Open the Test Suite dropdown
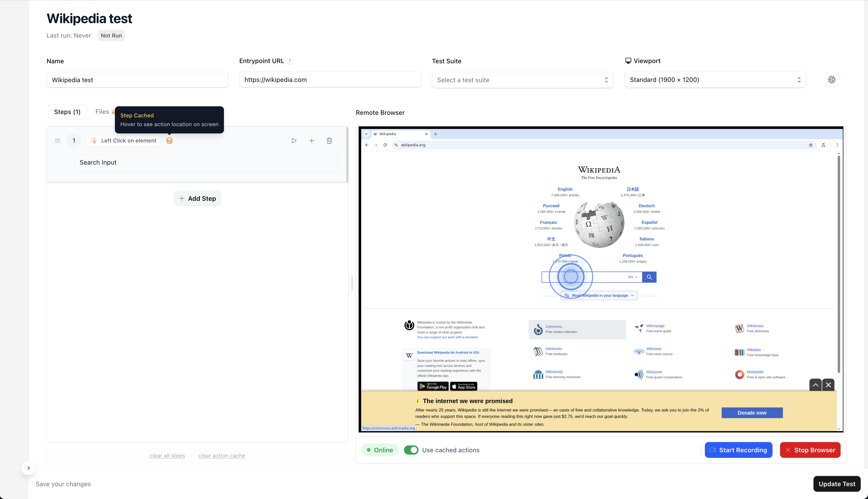 coord(522,80)
